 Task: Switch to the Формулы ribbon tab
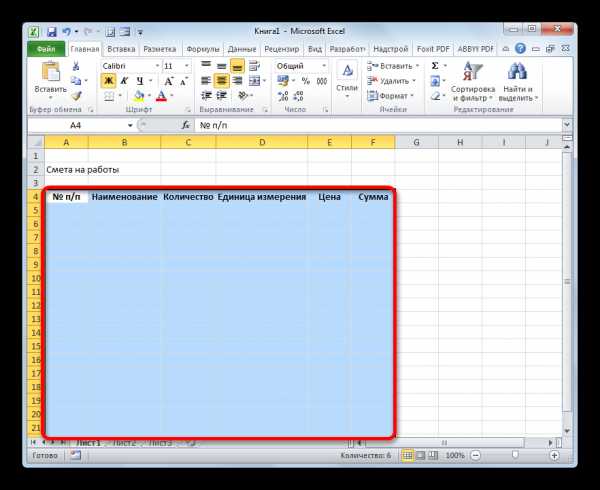(x=203, y=47)
